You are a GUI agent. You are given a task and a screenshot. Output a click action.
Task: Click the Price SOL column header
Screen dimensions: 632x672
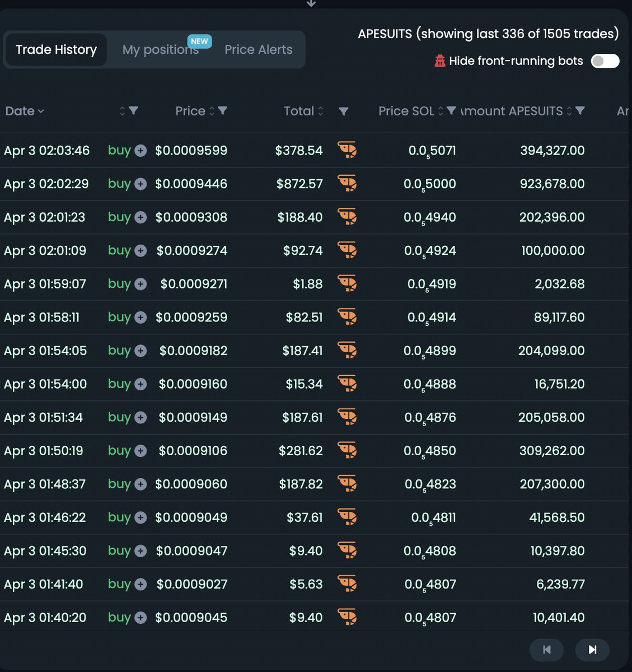[x=406, y=111]
